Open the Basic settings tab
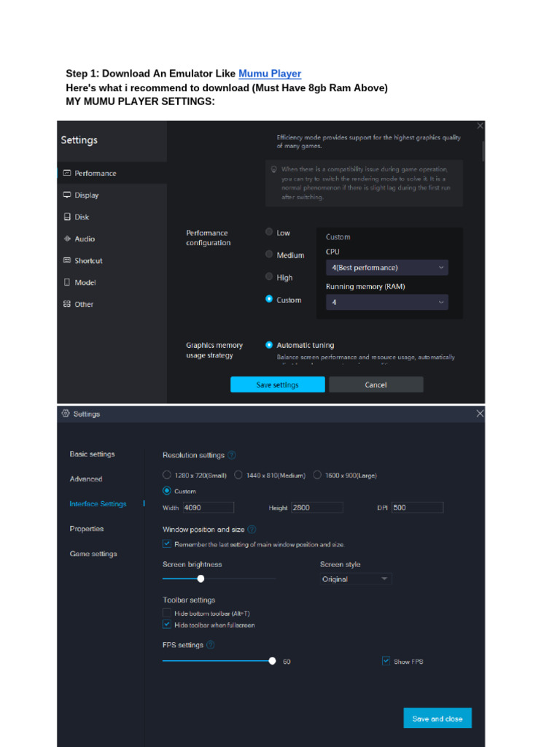Image resolution: width=560 pixels, height=747 pixels. (92, 454)
